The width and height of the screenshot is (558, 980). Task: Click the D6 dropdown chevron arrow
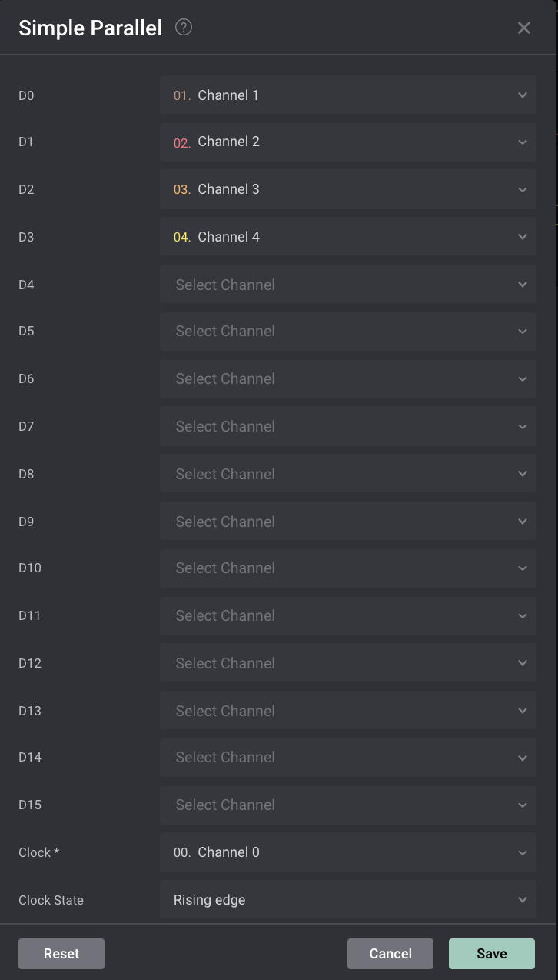click(x=523, y=379)
